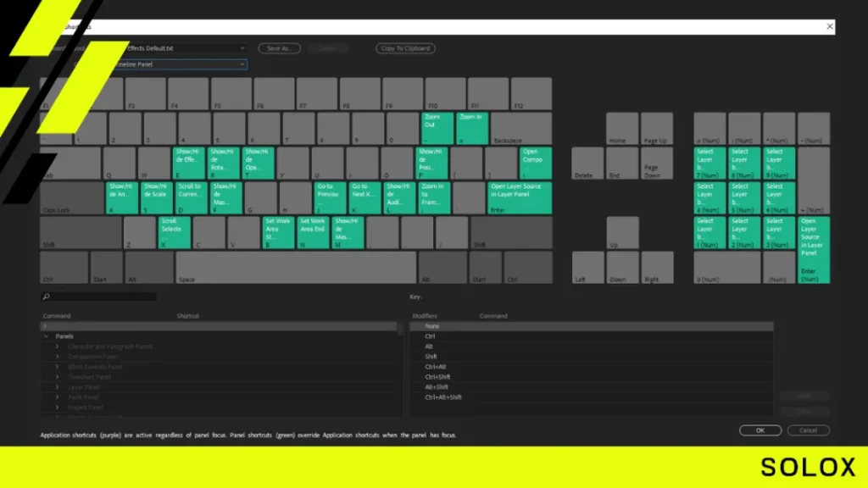Expand the Effect Controls Panel row

point(57,367)
